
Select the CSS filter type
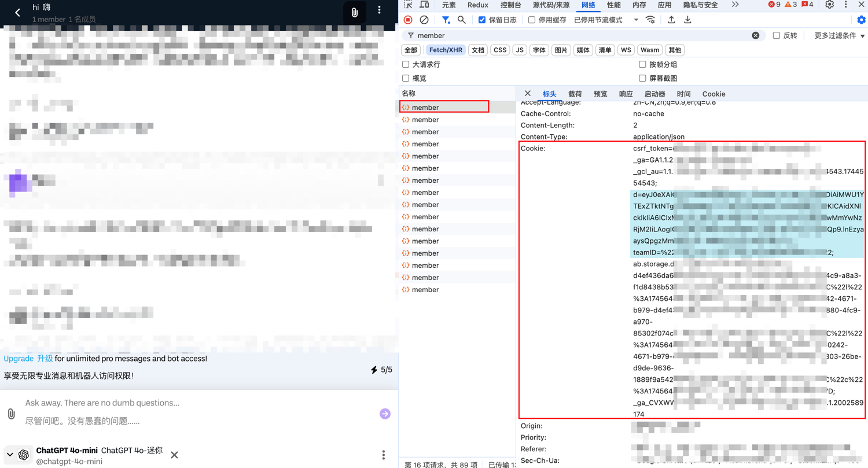pos(500,50)
